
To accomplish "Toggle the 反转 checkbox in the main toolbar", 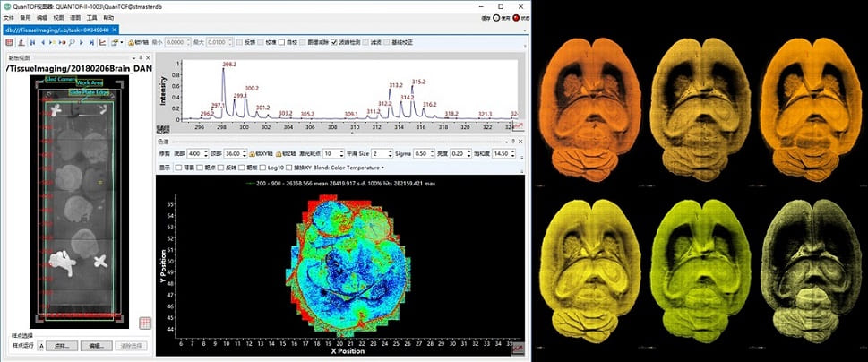I will coord(239,43).
